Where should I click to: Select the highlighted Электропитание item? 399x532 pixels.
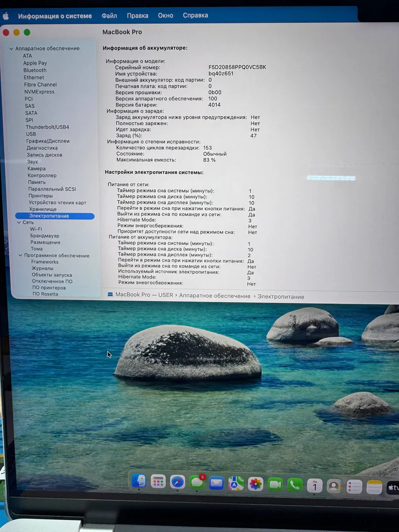(x=55, y=216)
